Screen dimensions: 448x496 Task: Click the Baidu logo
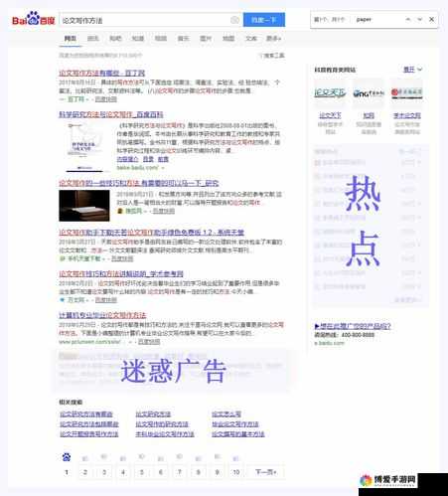click(33, 19)
